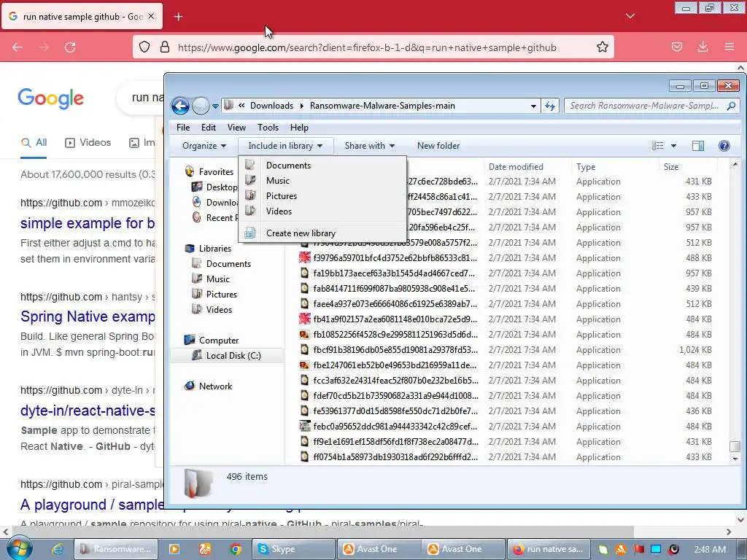Go back in Explorer window
The width and height of the screenshot is (747, 560).
(x=181, y=106)
